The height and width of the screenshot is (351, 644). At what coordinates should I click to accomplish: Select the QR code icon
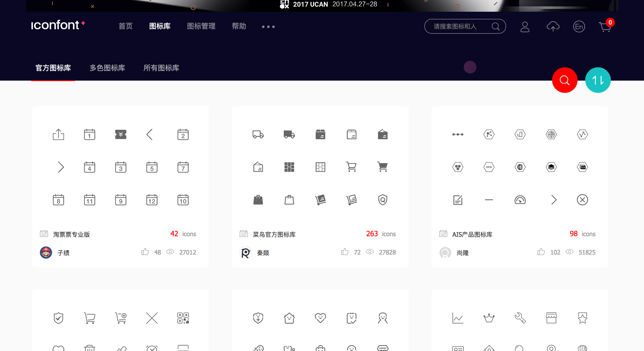click(183, 318)
